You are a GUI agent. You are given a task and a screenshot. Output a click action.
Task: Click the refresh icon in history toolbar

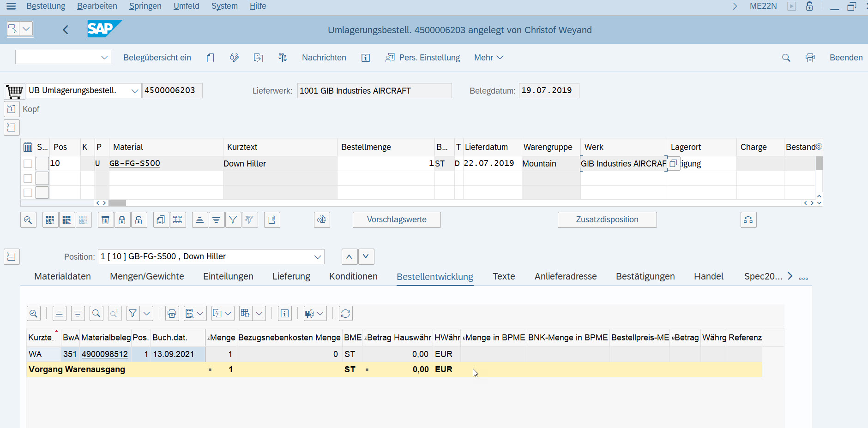coord(345,314)
